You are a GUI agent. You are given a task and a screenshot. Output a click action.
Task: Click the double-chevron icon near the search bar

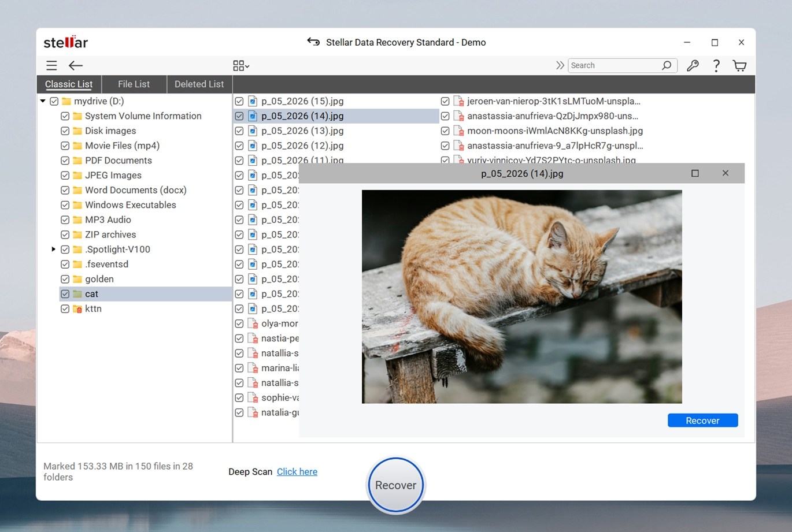559,65
